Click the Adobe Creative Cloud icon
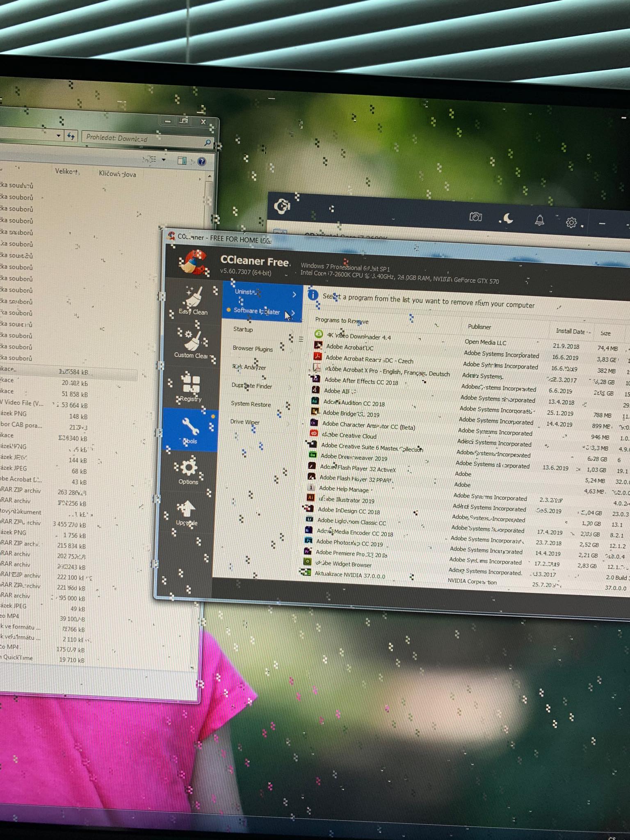The image size is (630, 840). click(314, 433)
